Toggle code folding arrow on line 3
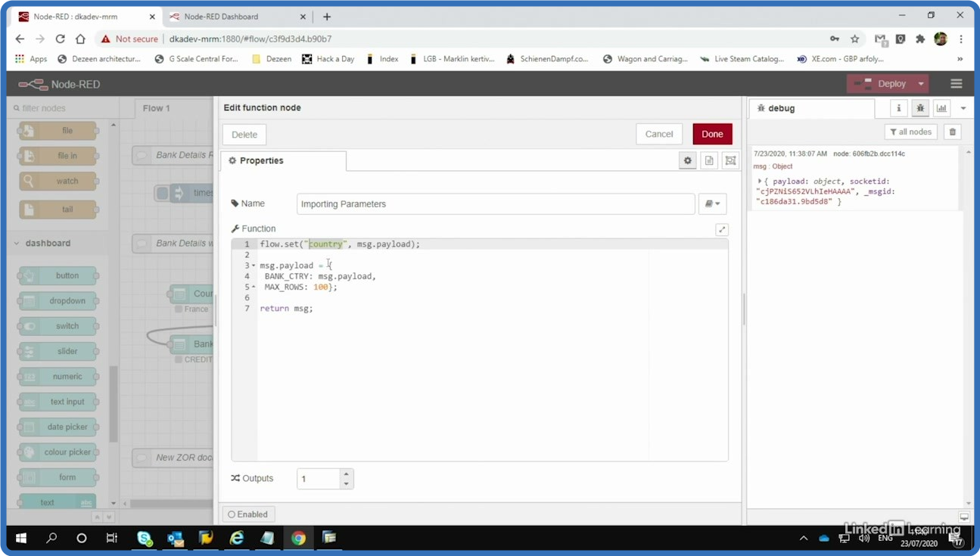Viewport: 980px width, 556px height. (x=254, y=266)
